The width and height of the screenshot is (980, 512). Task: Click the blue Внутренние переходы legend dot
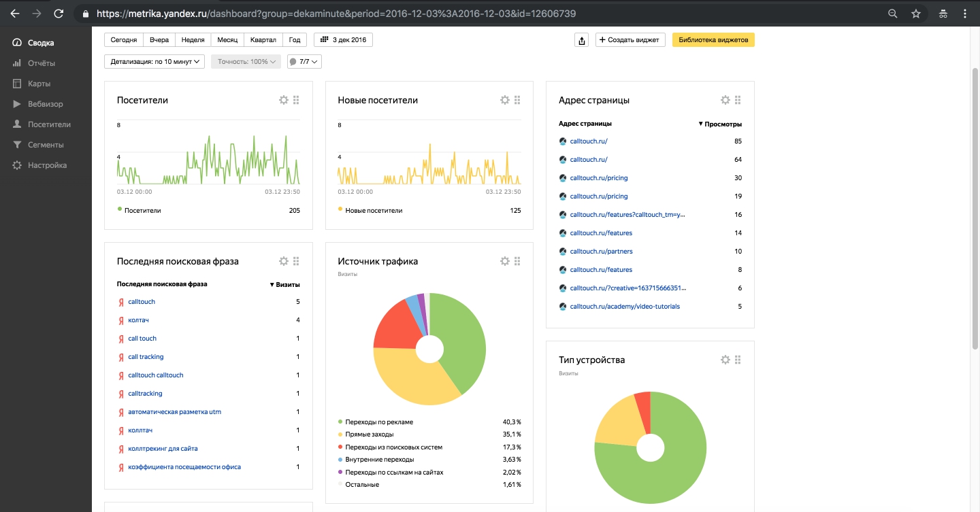coord(340,460)
